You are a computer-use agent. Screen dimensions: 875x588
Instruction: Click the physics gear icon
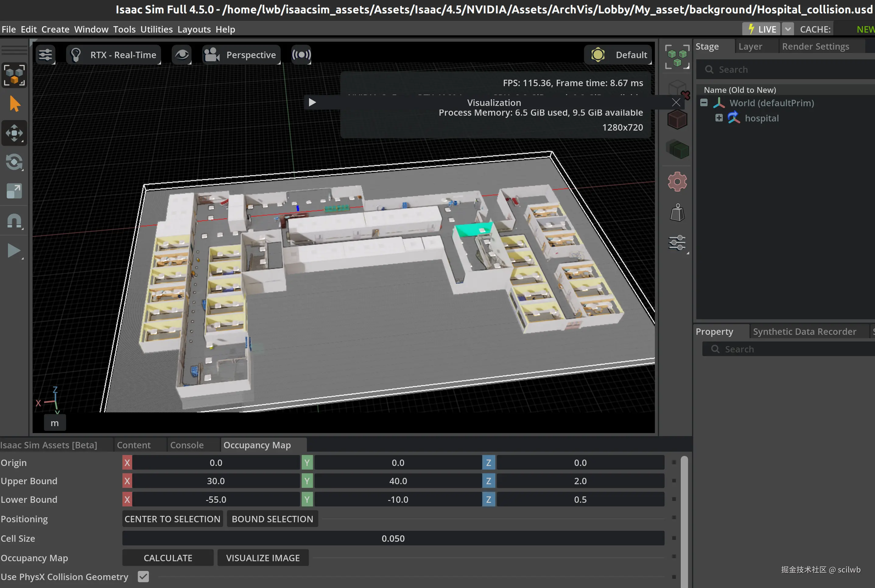677,182
